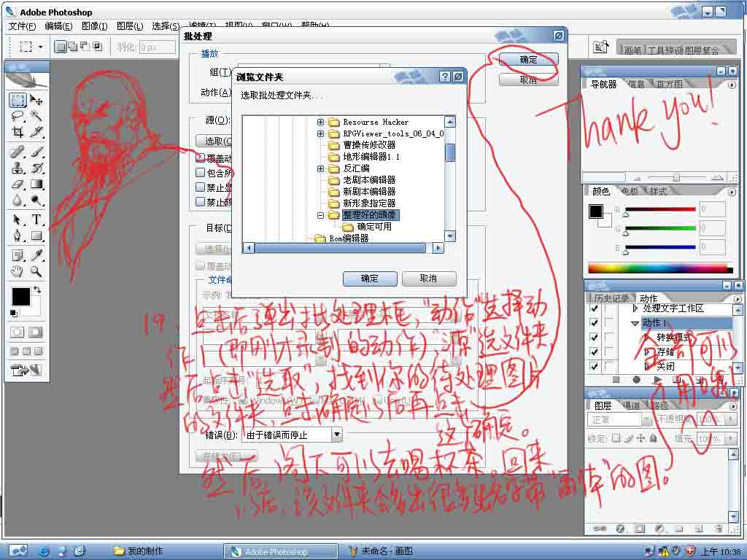This screenshot has width=747, height=560.
Task: Open the 文件 menu
Action: click(22, 26)
